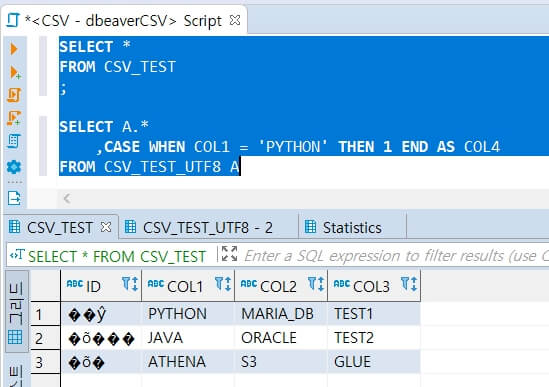Execute SQL statement with the orange play icon

(14, 49)
